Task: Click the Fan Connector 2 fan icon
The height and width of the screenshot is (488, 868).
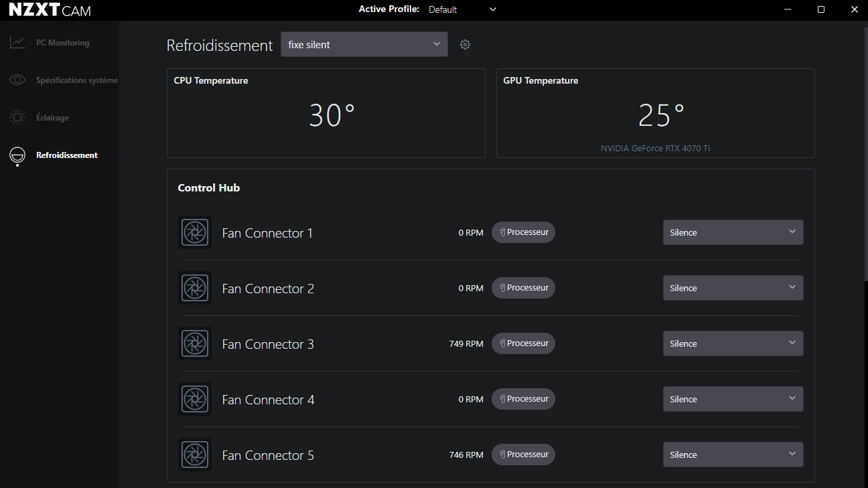Action: pyautogui.click(x=195, y=289)
